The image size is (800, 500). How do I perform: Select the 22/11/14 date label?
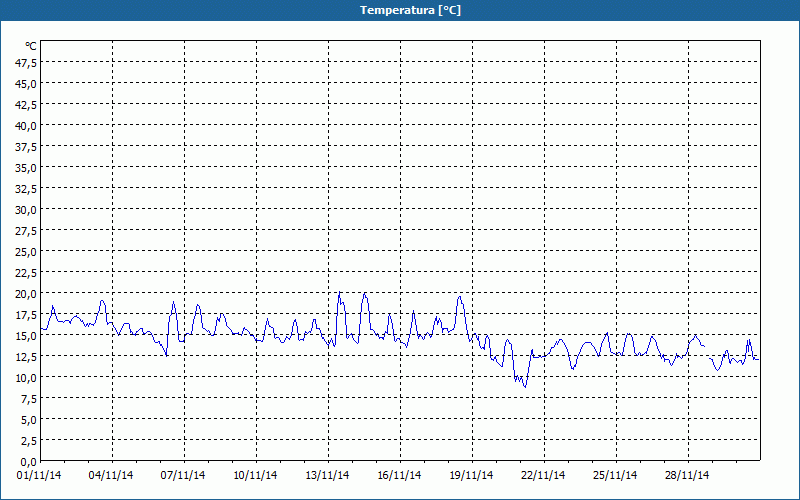tap(543, 475)
